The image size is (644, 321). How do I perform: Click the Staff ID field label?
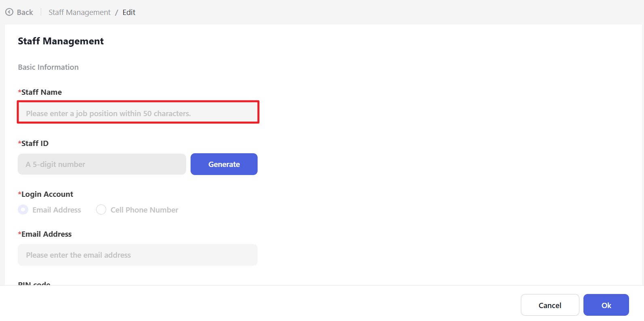pyautogui.click(x=35, y=144)
